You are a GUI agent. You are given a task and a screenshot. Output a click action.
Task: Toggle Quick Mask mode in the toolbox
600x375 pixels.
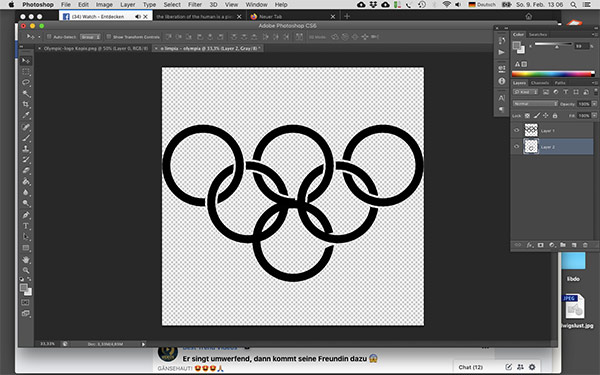click(25, 302)
